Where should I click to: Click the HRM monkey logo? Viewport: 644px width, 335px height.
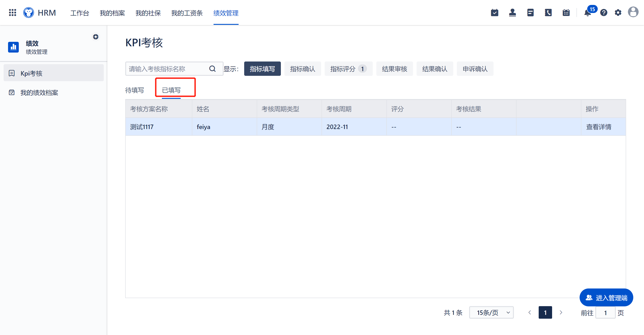(x=28, y=13)
